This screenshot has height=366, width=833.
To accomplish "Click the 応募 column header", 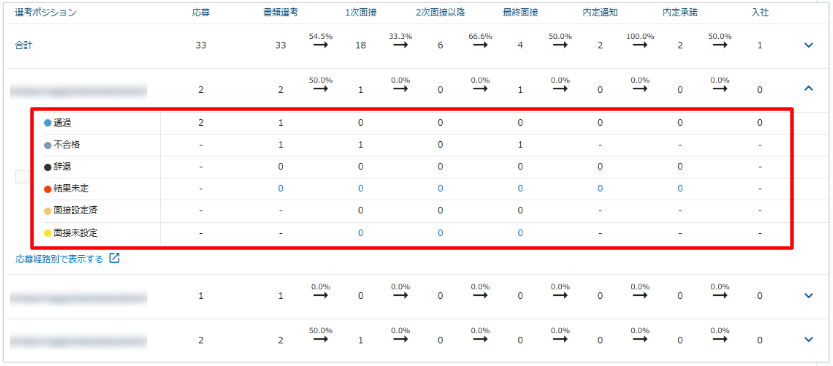I will coord(201,13).
